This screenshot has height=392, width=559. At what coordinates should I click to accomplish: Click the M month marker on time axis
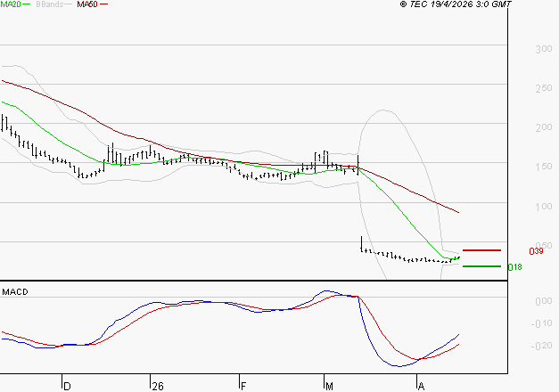coord(328,386)
